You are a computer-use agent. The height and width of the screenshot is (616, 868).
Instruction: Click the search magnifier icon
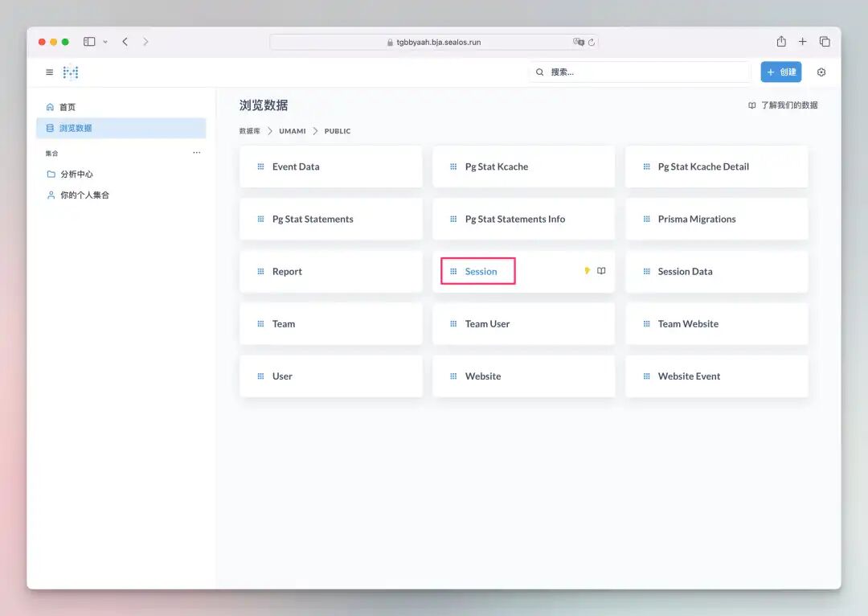540,72
